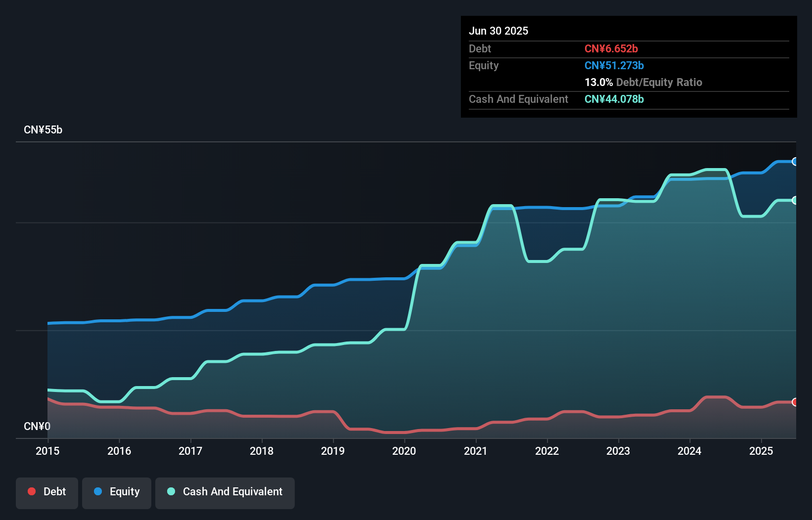Click the Equity value CN¥51.273b in tooltip
This screenshot has height=520, width=812.
[x=614, y=65]
